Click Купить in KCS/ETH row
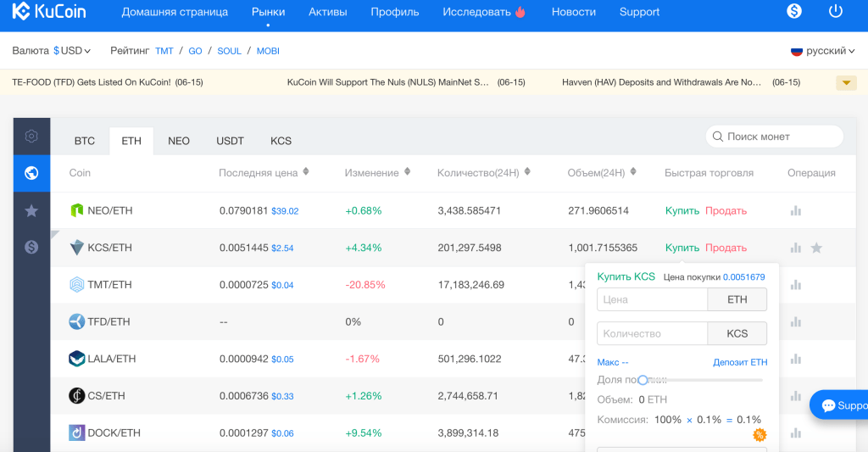The width and height of the screenshot is (868, 452). point(682,248)
